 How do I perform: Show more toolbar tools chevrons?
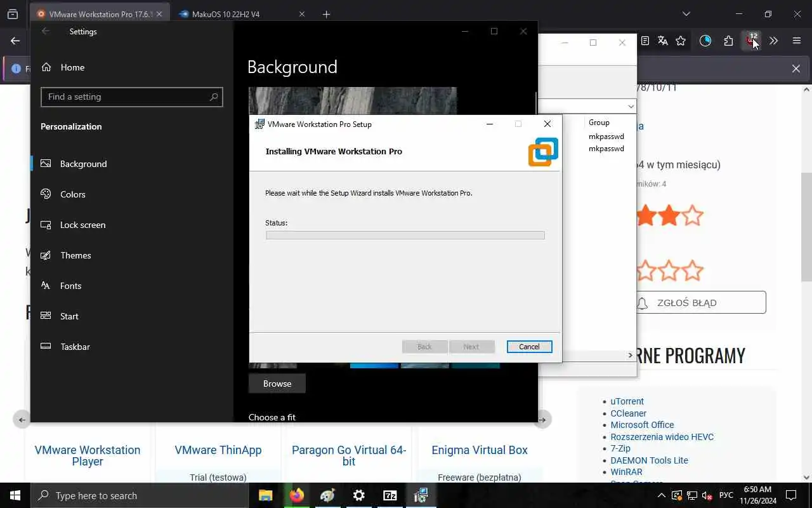pyautogui.click(x=773, y=41)
